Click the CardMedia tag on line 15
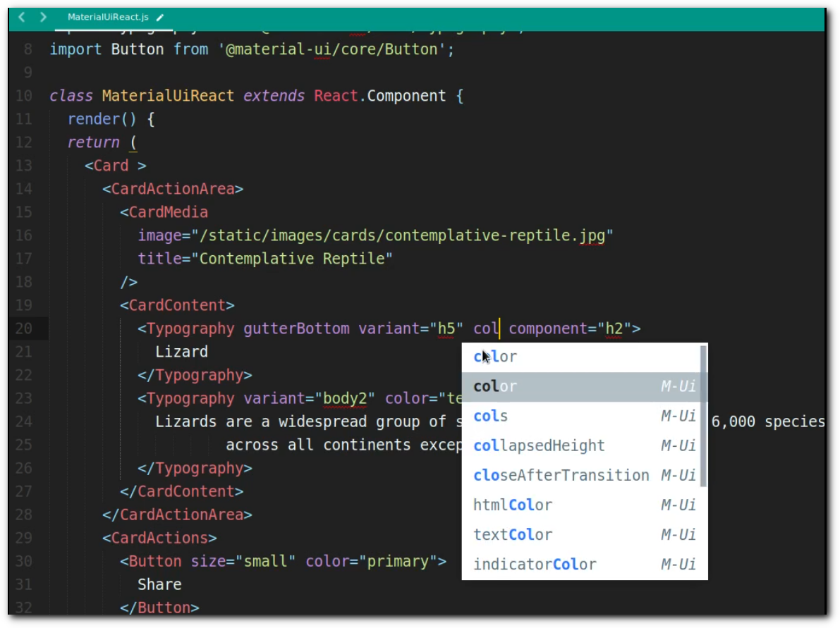Viewport: 840px width, 628px height. [x=168, y=212]
